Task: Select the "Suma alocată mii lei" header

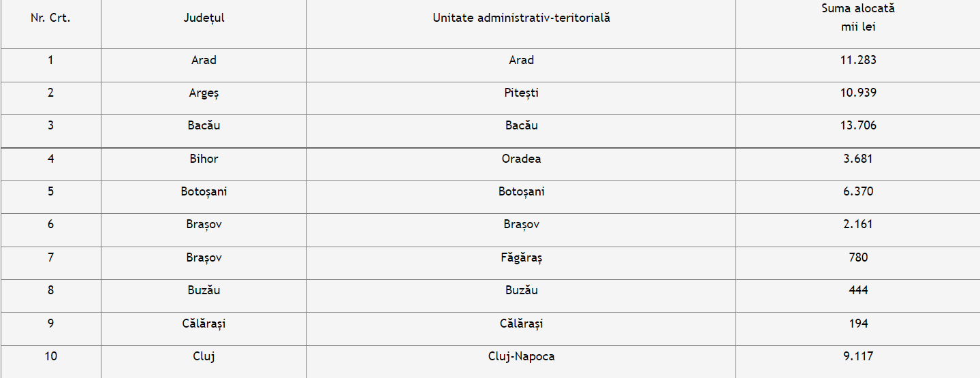Action: [857, 18]
